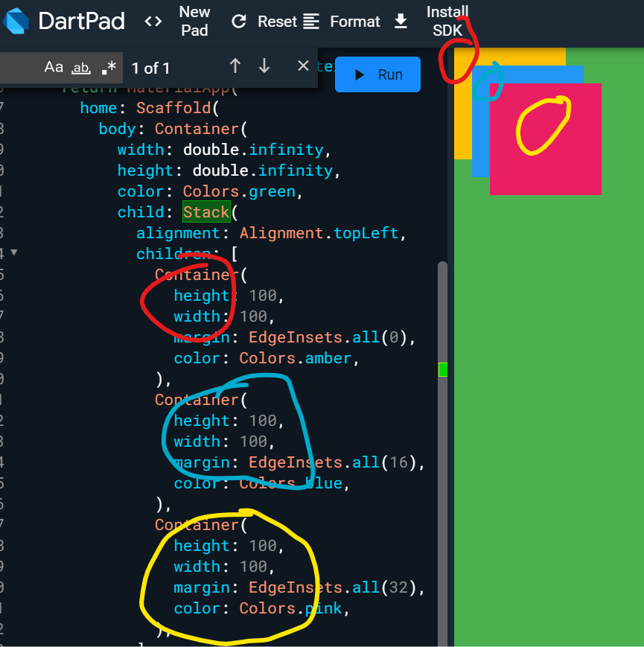The height and width of the screenshot is (647, 644).
Task: Toggle Match Whole Word option in find bar
Action: pyautogui.click(x=81, y=68)
